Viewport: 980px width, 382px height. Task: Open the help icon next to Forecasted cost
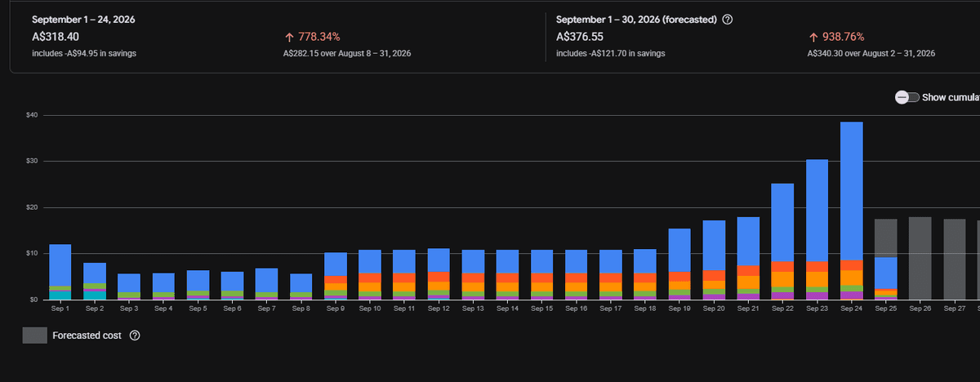click(x=135, y=335)
